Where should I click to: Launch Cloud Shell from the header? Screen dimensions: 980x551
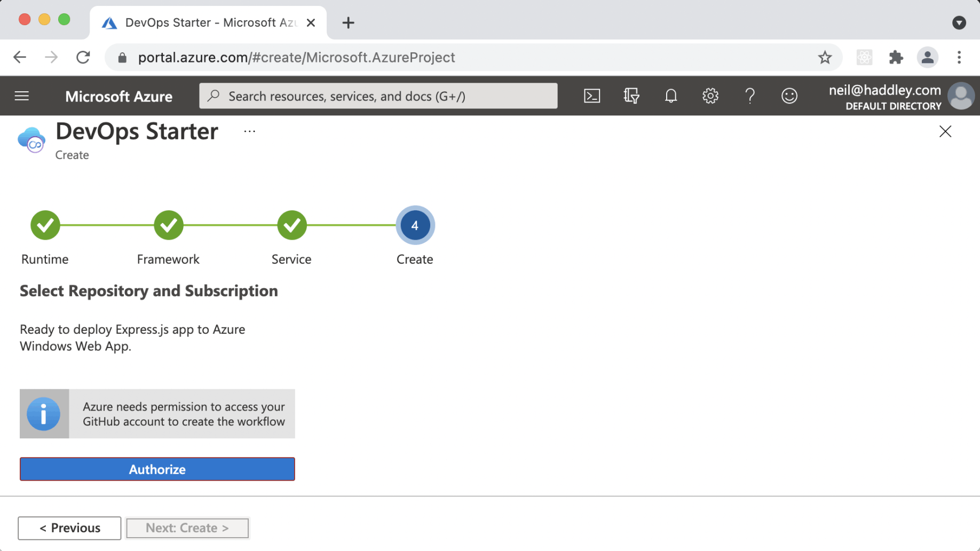pos(592,96)
